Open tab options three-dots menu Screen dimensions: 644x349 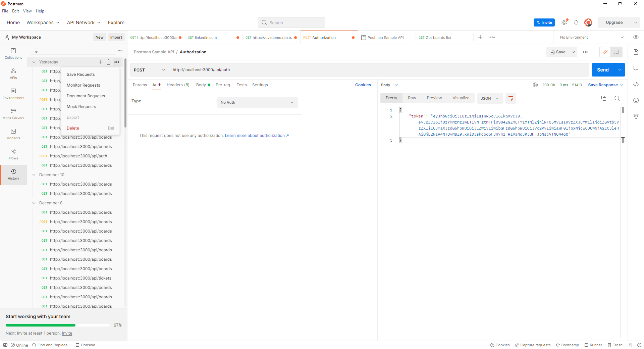point(492,37)
